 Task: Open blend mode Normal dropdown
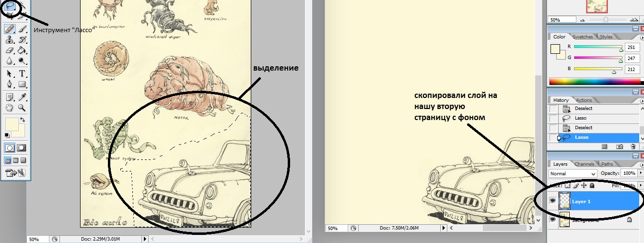click(x=573, y=173)
